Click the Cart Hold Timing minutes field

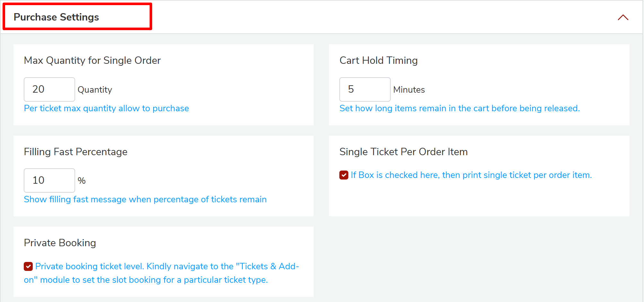[365, 89]
